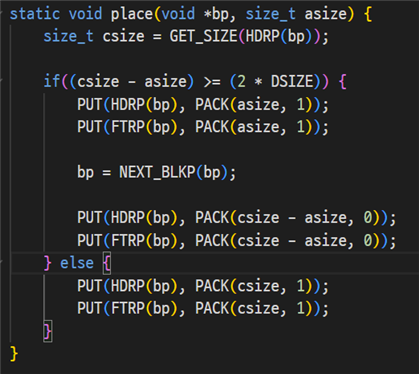Click the 'else' keyword
Viewport: 419px width, 377px height.
coord(77,263)
